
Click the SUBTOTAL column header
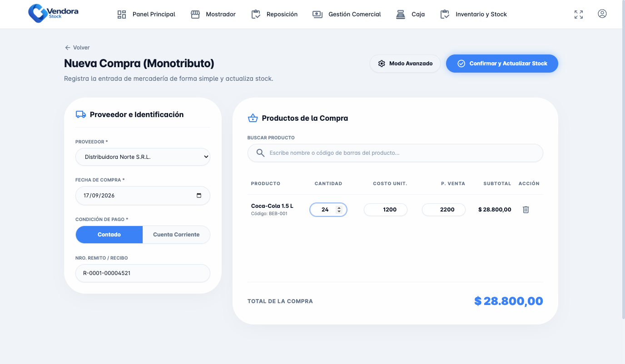pos(497,184)
